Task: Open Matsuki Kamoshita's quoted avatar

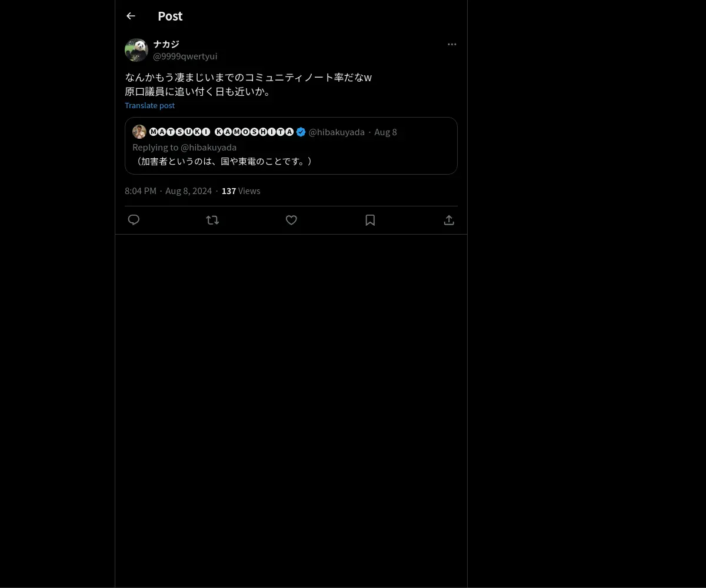Action: [139, 132]
